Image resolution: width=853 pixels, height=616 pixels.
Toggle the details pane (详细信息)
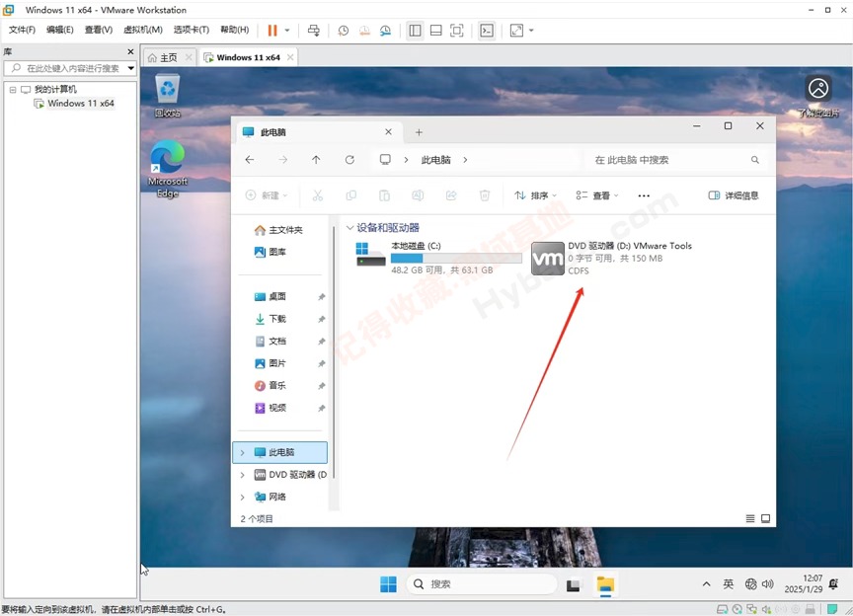734,195
